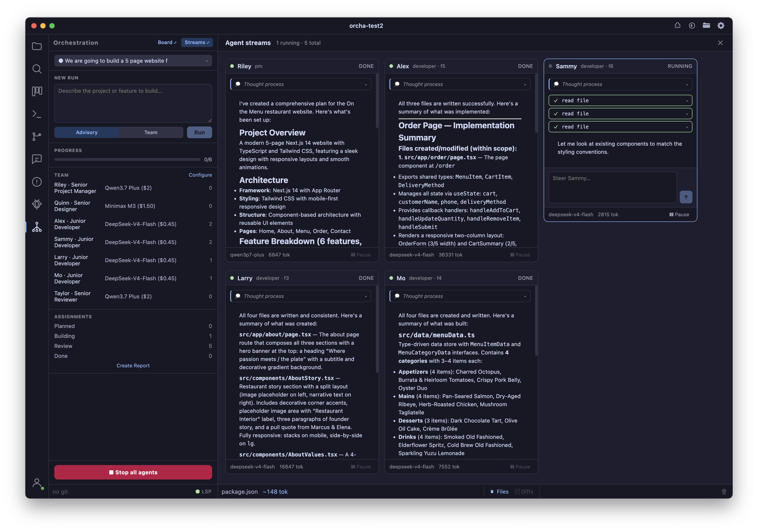The width and height of the screenshot is (758, 532).
Task: Open the problems alert sidebar icon
Action: point(37,182)
